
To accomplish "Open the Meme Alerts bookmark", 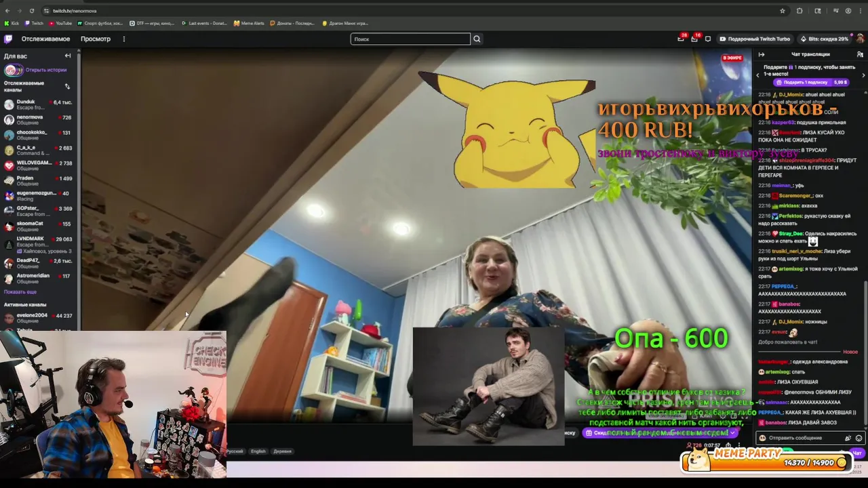I will (249, 23).
